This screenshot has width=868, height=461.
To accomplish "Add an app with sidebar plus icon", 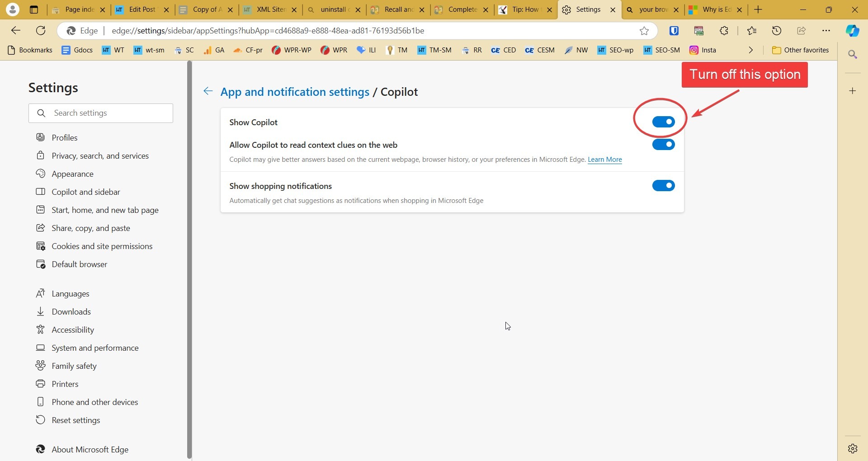I will pyautogui.click(x=853, y=91).
